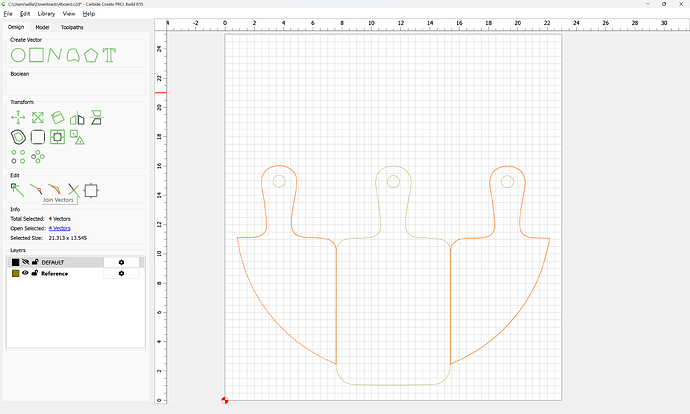Switch to the Design tab

tap(16, 27)
